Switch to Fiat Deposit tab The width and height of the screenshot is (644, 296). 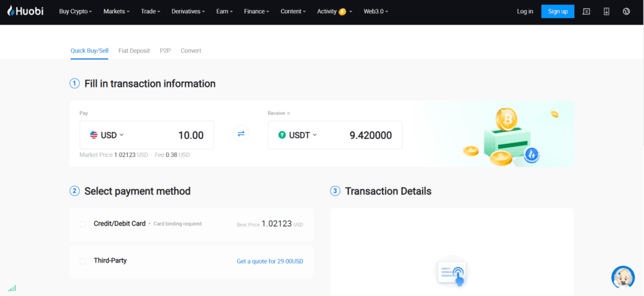[x=135, y=51]
